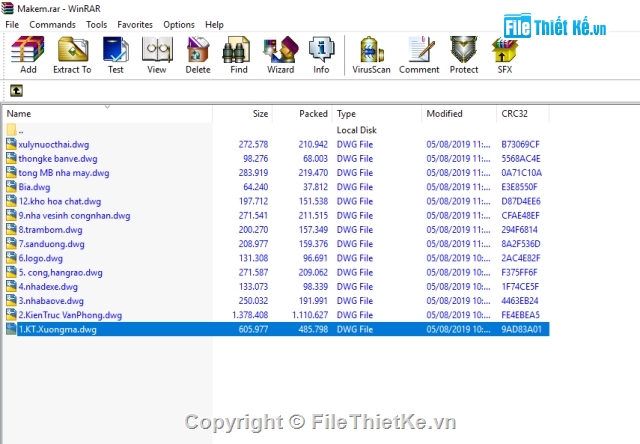This screenshot has height=444, width=640.
Task: Click CRC32 value 9AD83A01
Action: [521, 329]
